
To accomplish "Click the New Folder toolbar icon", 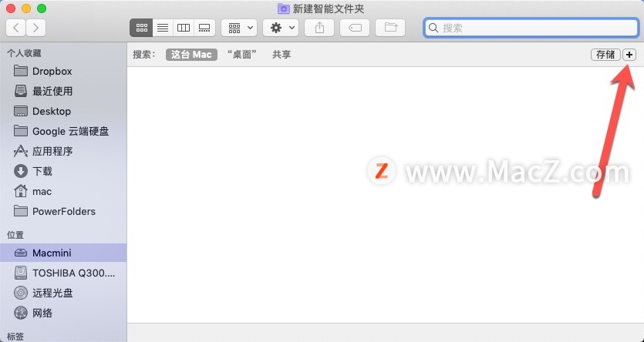I will (x=390, y=28).
